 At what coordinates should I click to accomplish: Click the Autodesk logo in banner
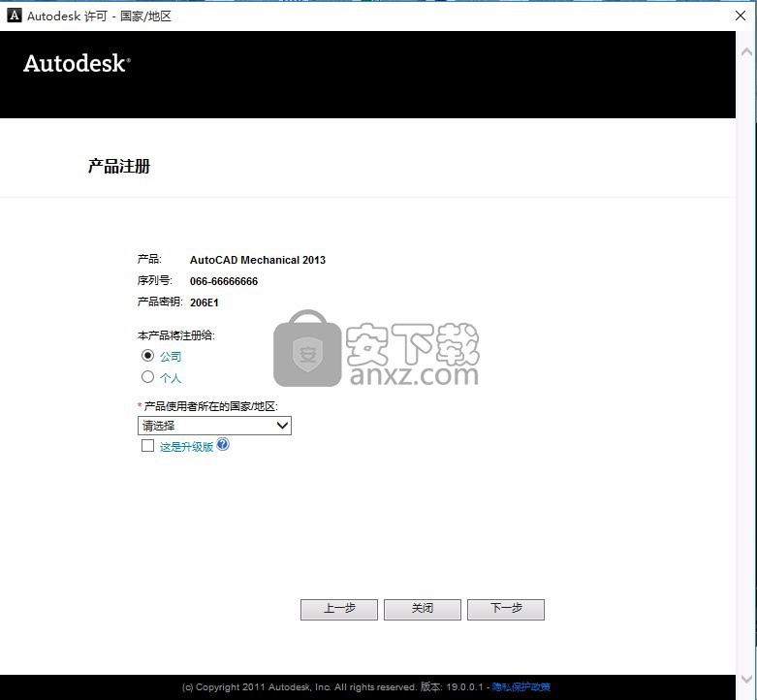coord(77,63)
